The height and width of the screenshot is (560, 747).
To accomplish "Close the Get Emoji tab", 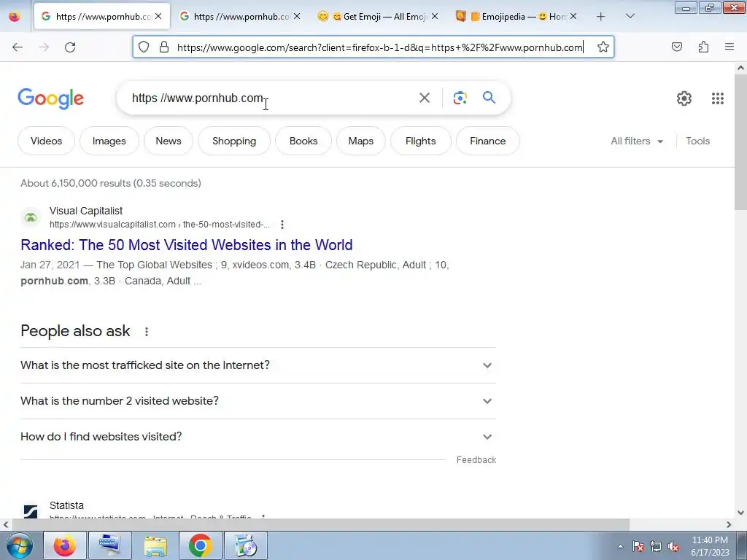I will pos(435,16).
